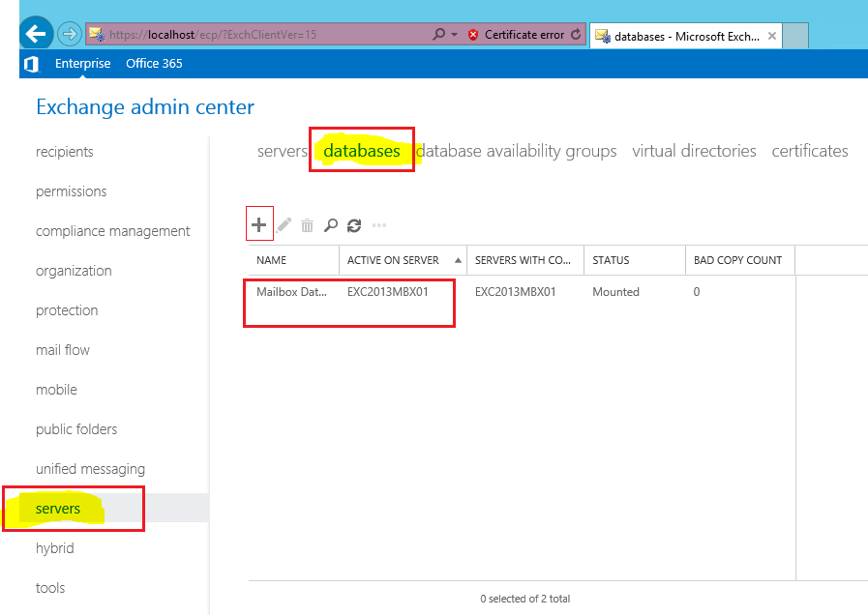Open mobile in left navigation
This screenshot has width=868, height=616.
(x=56, y=390)
